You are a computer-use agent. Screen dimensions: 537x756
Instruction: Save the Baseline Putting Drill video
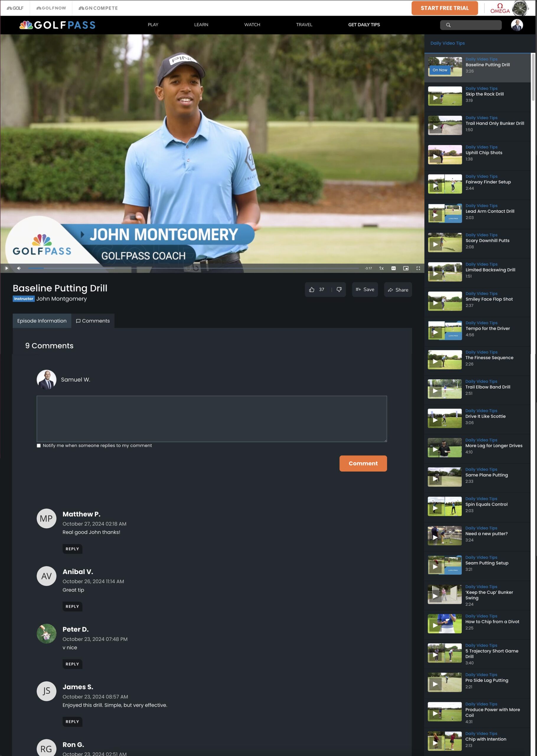coord(365,290)
